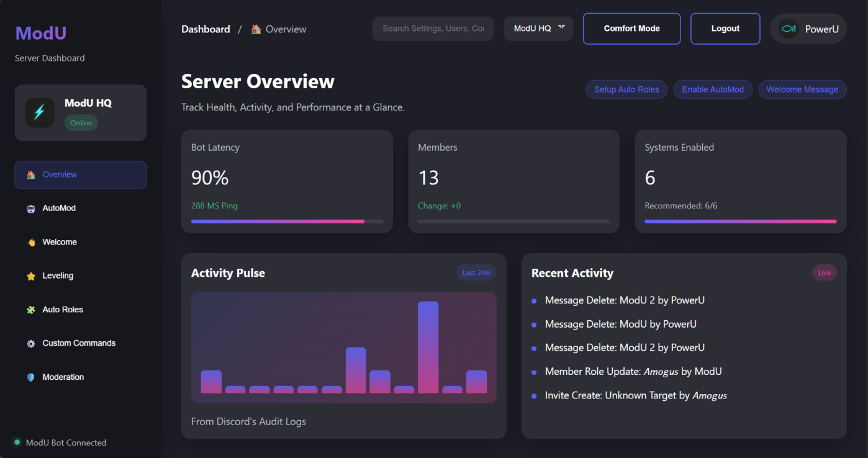The height and width of the screenshot is (458, 868).
Task: Click the lightning bolt server icon
Action: (x=40, y=112)
